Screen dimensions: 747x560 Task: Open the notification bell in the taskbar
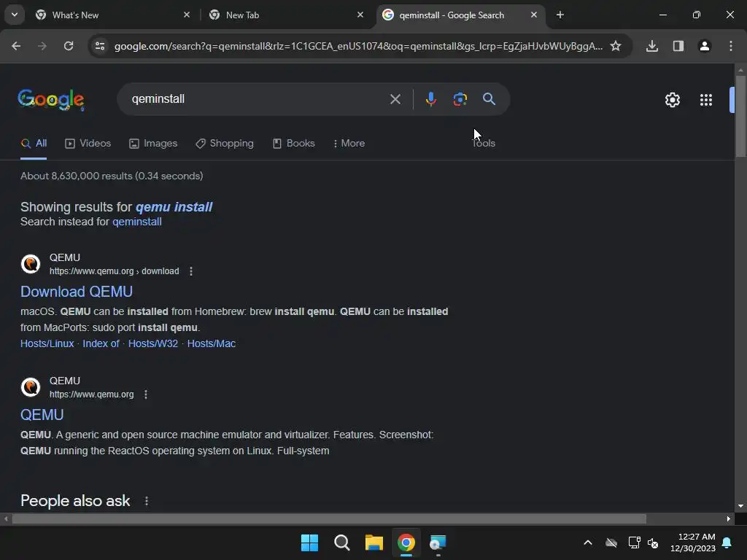(727, 542)
